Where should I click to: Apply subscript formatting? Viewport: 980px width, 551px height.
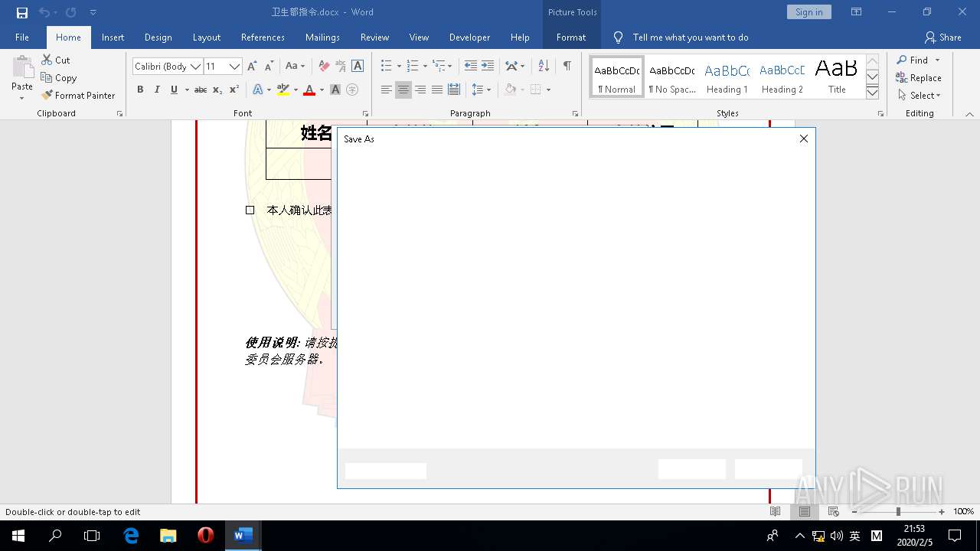coord(217,90)
